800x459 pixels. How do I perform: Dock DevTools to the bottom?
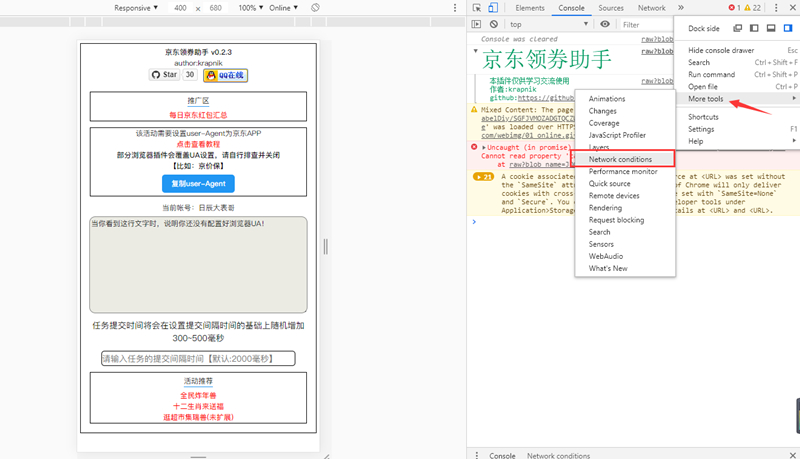(771, 28)
